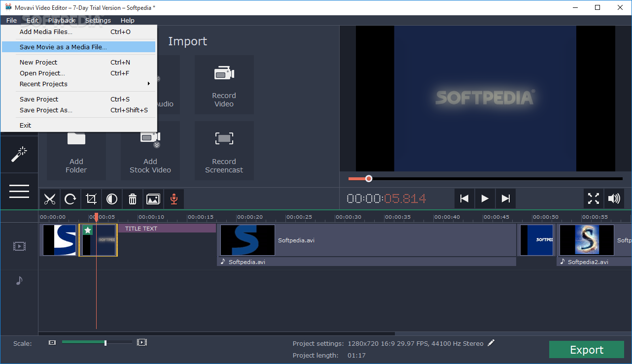Select Open Project menu entry
The width and height of the screenshot is (632, 364).
coord(79,73)
